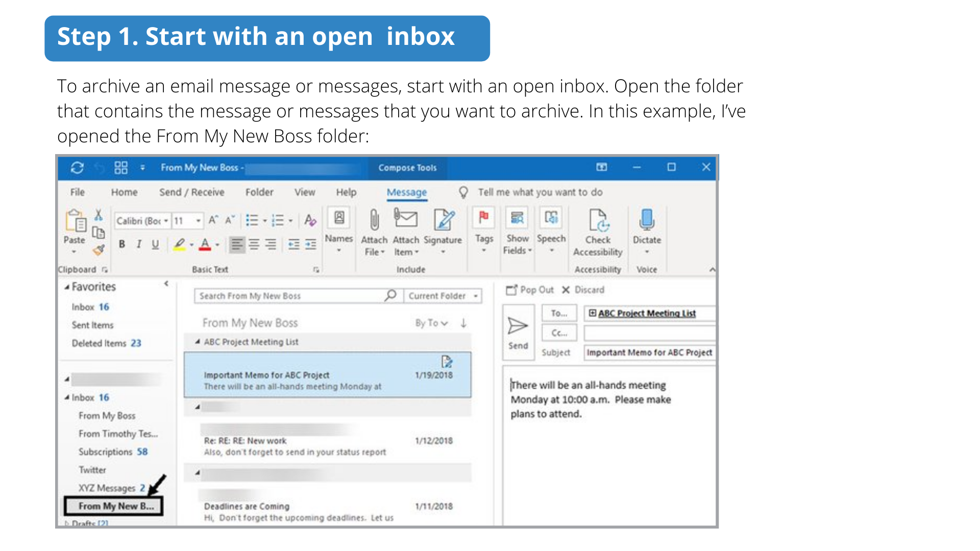This screenshot has height=551, width=980.
Task: Toggle underline formatting
Action: (x=155, y=244)
